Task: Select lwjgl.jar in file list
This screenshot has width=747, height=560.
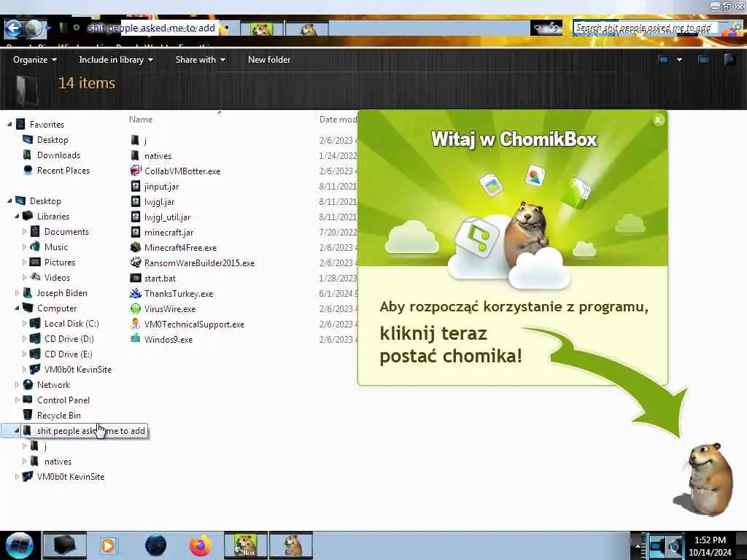Action: pyautogui.click(x=159, y=202)
